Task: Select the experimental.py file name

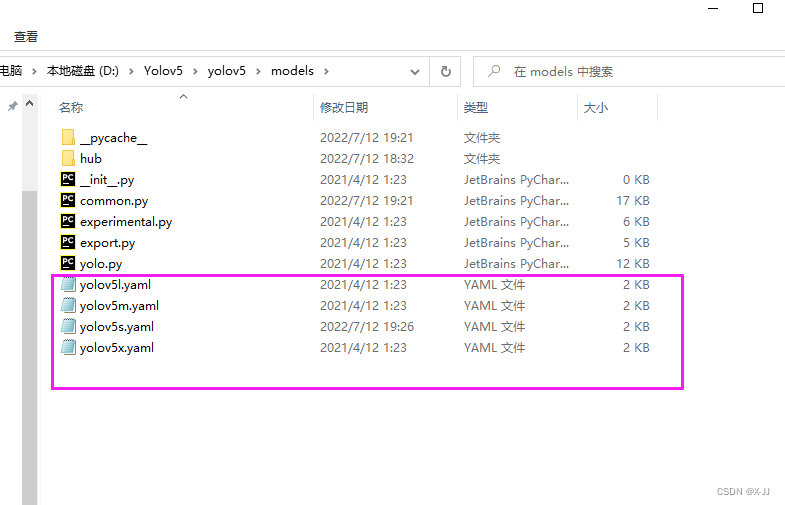Action: tap(126, 222)
